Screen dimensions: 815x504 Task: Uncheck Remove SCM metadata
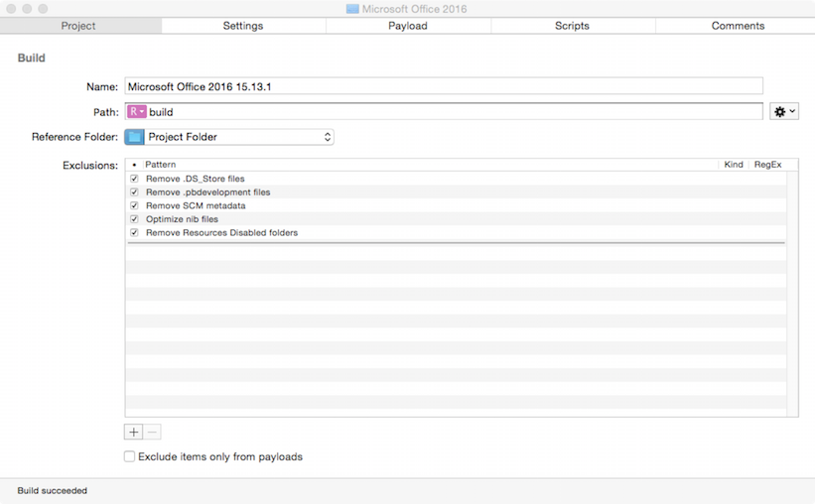coord(134,205)
